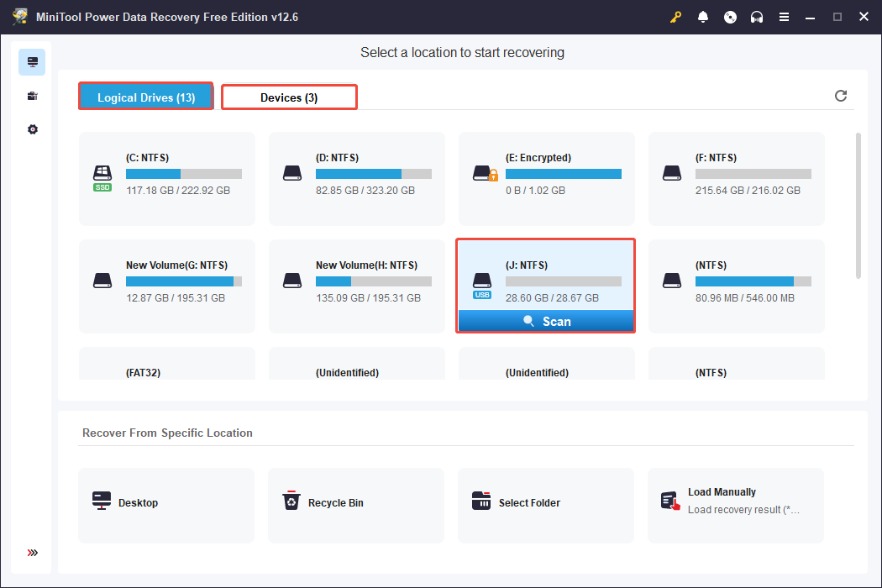
Task: Check notifications via the bell icon
Action: click(703, 16)
